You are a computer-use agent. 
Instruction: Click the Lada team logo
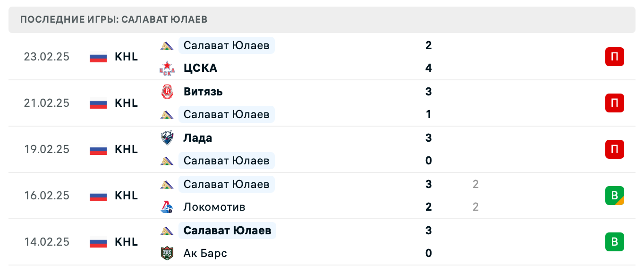(167, 138)
